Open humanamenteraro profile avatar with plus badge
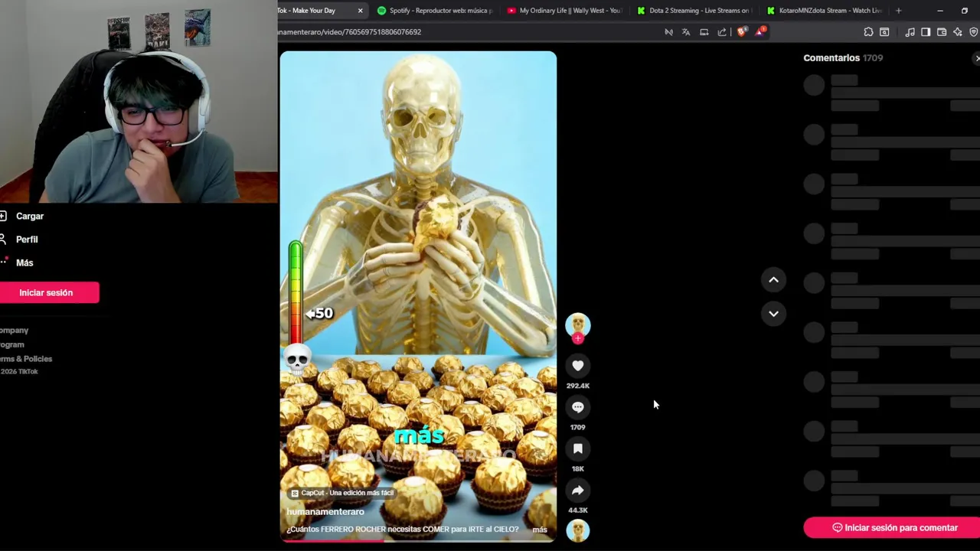 [578, 328]
